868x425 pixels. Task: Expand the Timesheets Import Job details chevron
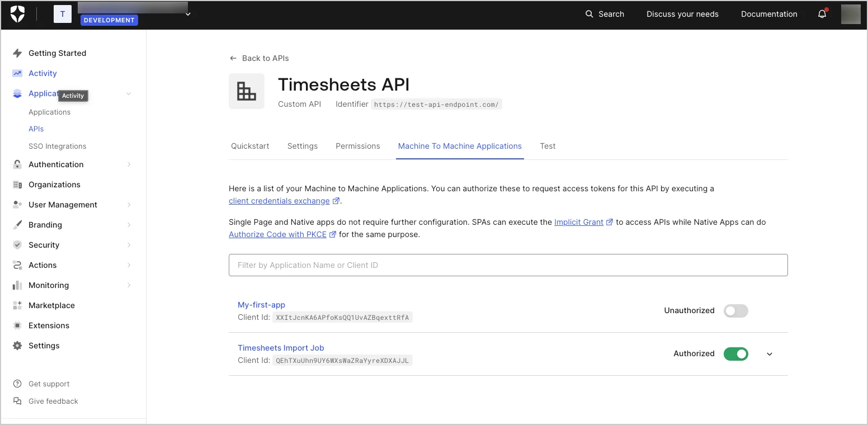coord(770,354)
